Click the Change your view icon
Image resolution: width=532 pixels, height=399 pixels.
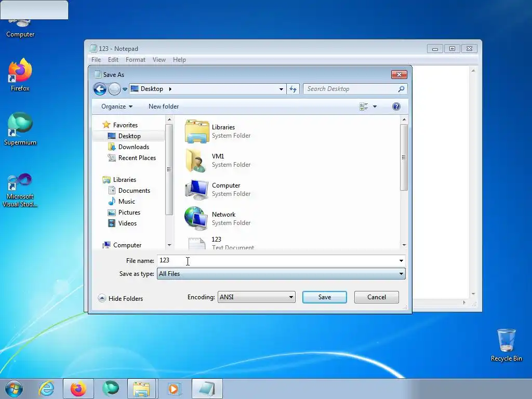(x=363, y=107)
